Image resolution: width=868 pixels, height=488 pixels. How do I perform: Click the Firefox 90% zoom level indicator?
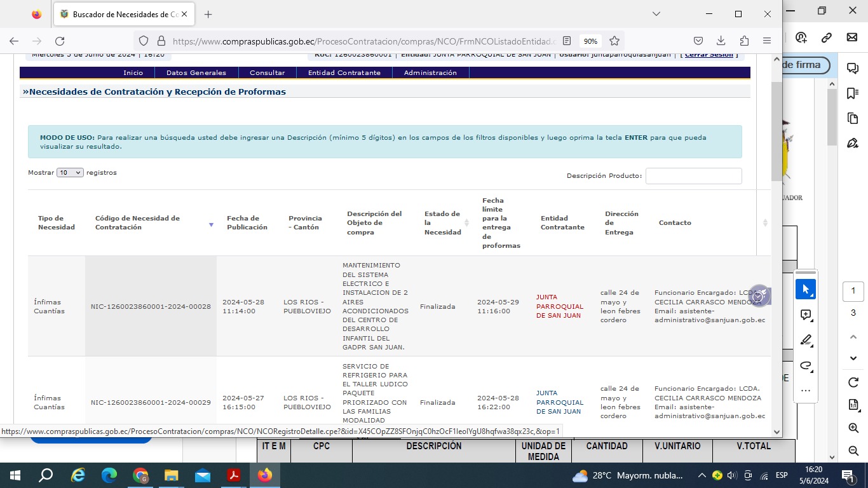tap(590, 41)
